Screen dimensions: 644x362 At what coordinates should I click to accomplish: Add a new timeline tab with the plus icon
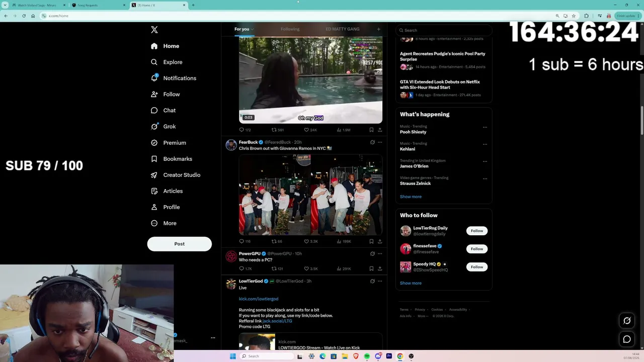[379, 29]
